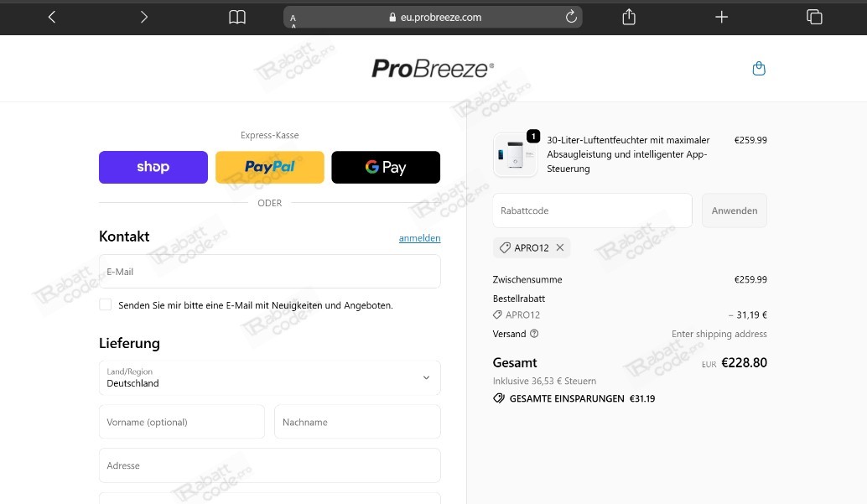Image resolution: width=867 pixels, height=504 pixels.
Task: Open the bookmarks book icon
Action: [237, 17]
